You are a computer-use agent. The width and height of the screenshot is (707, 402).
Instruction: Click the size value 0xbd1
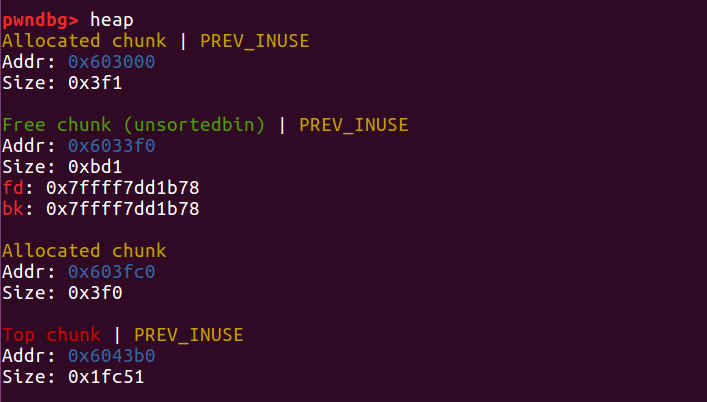[x=87, y=167]
